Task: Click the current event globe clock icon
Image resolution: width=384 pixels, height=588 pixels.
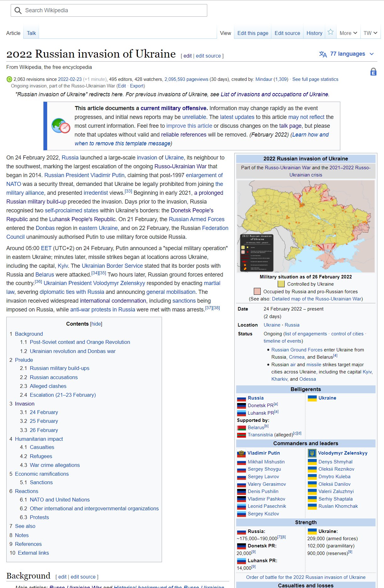Action: pos(61,126)
